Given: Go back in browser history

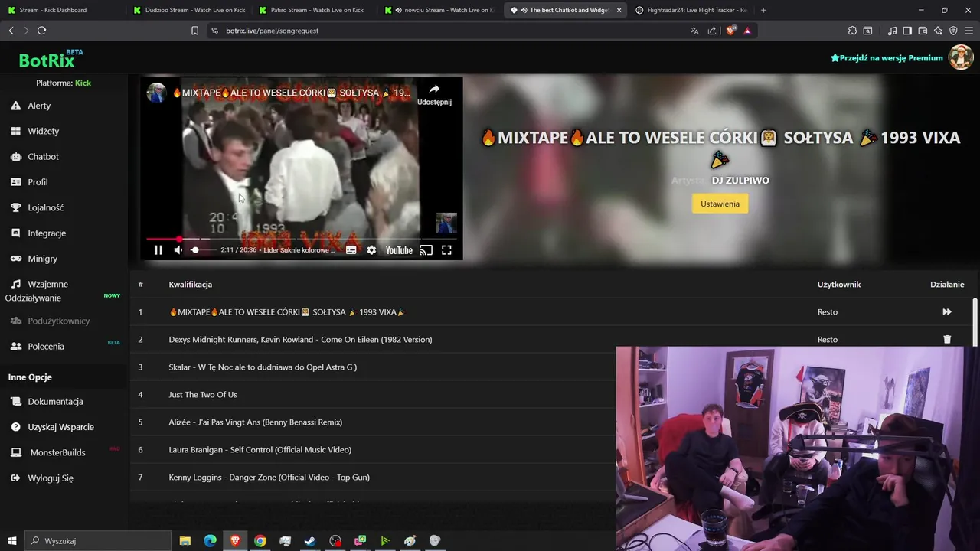Looking at the screenshot, I should tap(11, 31).
